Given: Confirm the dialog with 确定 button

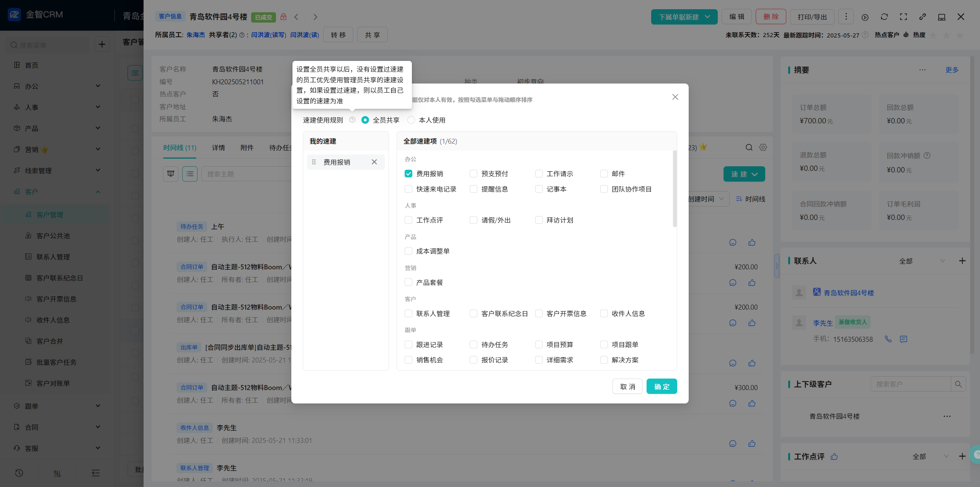Looking at the screenshot, I should point(661,386).
